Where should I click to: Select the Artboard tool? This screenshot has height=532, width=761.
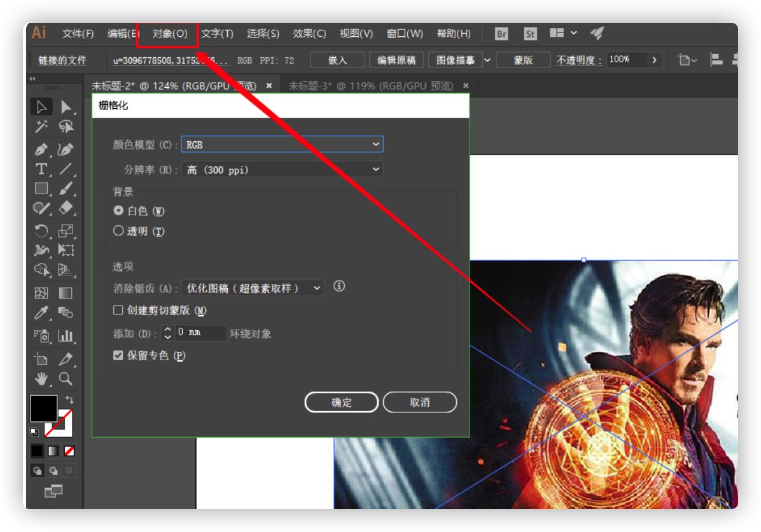click(41, 359)
